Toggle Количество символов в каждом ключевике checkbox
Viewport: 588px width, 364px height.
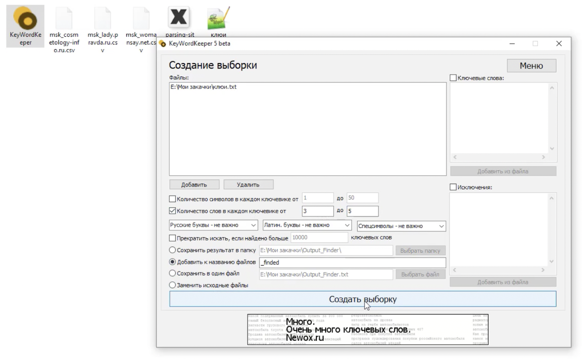pyautogui.click(x=172, y=199)
